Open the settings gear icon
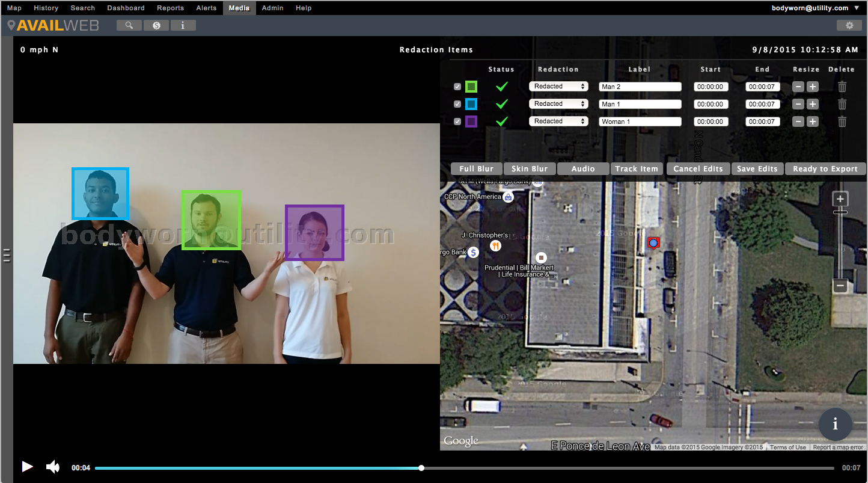This screenshot has height=483, width=868. [x=849, y=25]
